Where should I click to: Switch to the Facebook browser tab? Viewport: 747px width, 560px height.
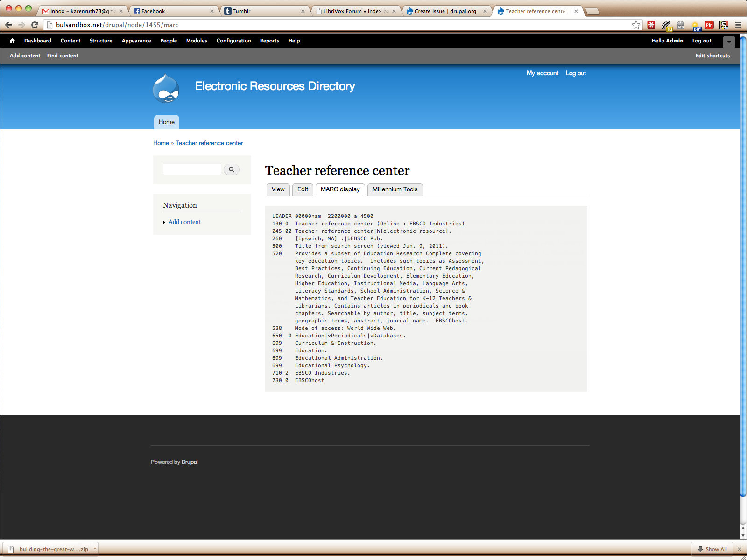click(174, 11)
